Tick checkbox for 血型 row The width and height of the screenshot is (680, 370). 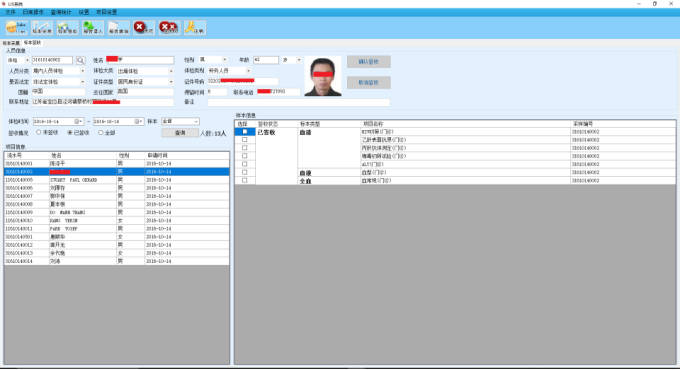[245, 172]
